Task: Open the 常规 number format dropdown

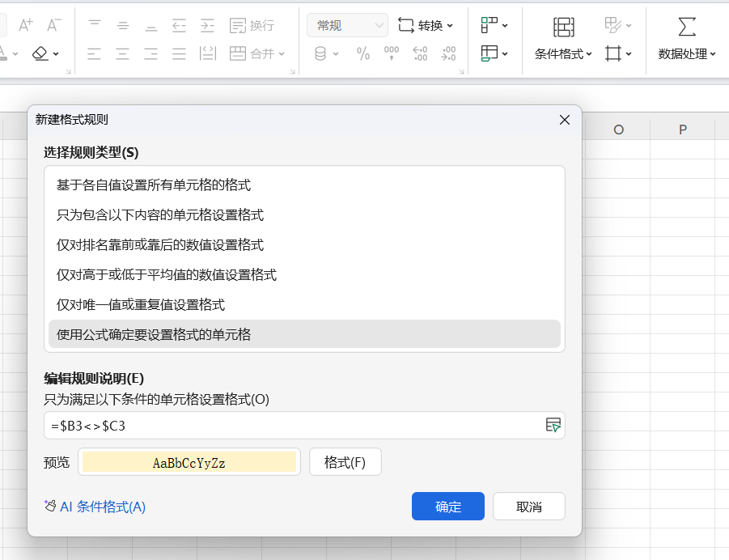Action: pyautogui.click(x=347, y=26)
